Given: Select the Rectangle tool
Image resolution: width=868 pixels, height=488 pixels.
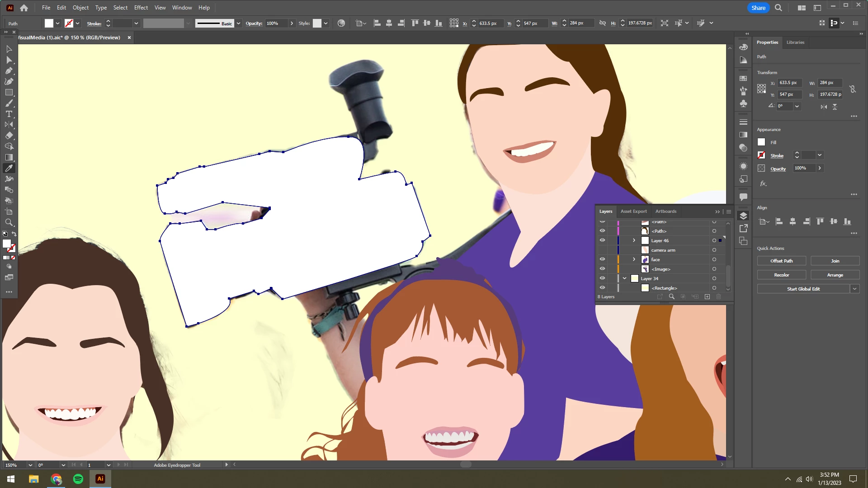Looking at the screenshot, I should pos(9,93).
